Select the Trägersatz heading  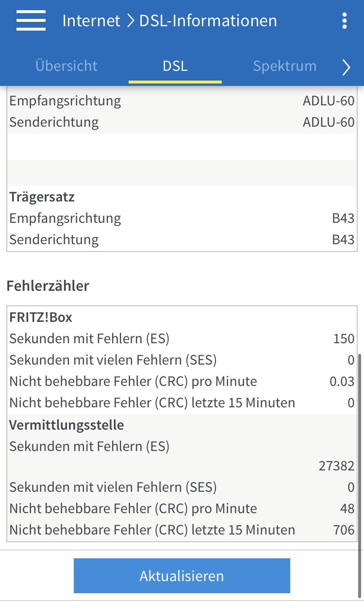tap(42, 197)
